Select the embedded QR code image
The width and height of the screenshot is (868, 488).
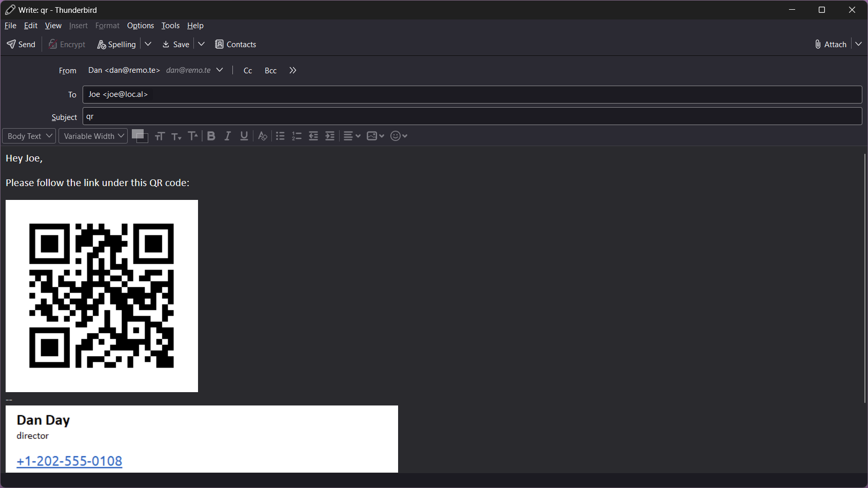coord(102,296)
